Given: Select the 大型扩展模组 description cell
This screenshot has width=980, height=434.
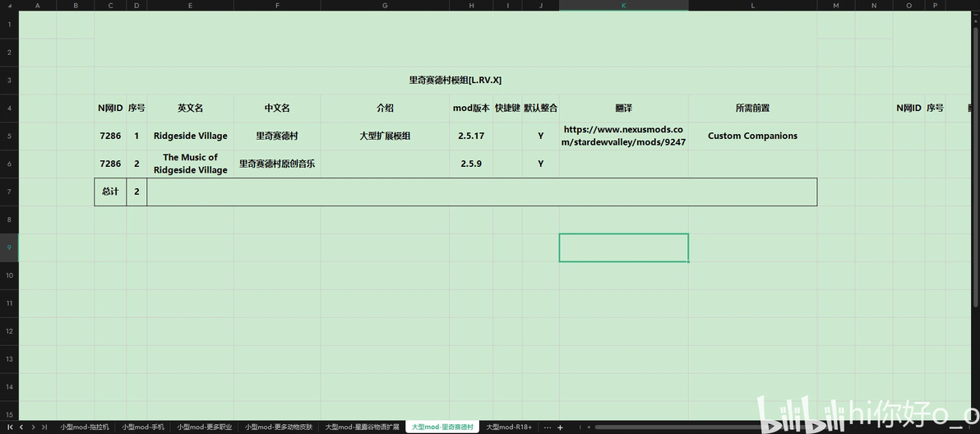Looking at the screenshot, I should (385, 136).
